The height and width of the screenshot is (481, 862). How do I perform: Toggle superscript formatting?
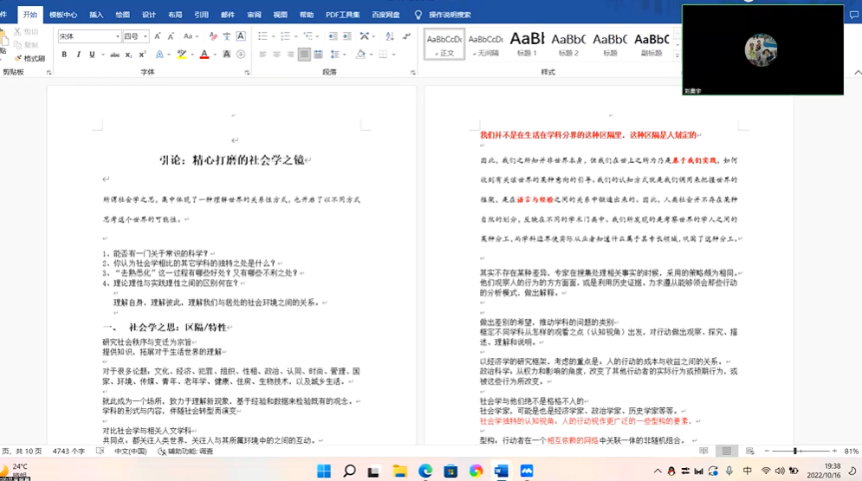click(x=142, y=54)
